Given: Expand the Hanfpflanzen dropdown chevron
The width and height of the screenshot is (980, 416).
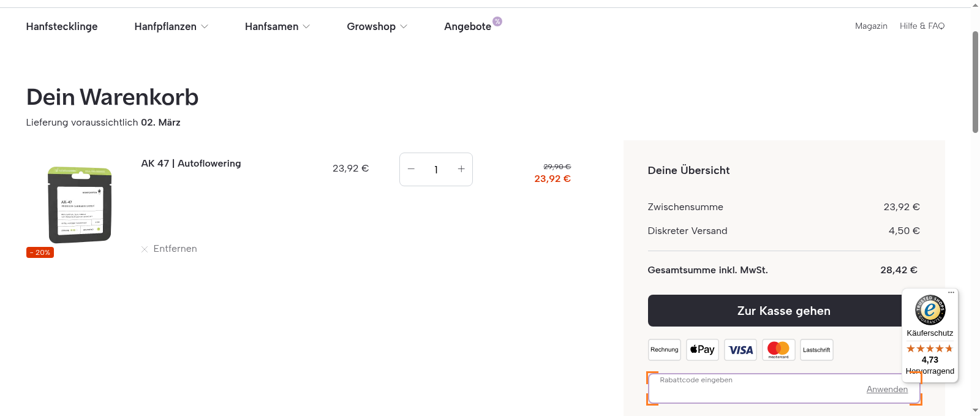Looking at the screenshot, I should click(205, 26).
